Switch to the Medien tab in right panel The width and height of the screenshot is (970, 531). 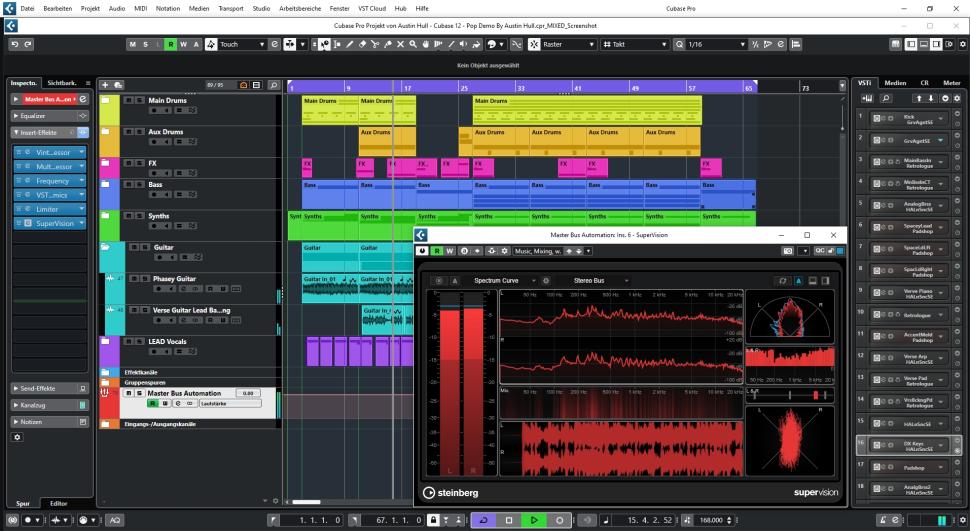click(x=895, y=83)
